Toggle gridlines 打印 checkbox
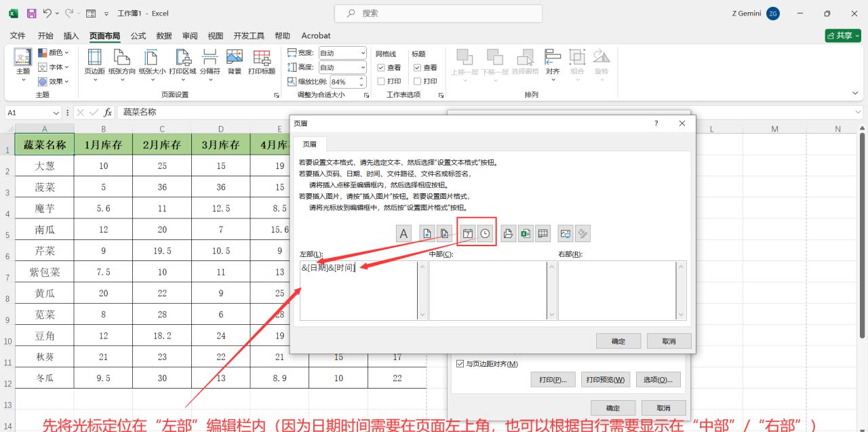 point(380,81)
